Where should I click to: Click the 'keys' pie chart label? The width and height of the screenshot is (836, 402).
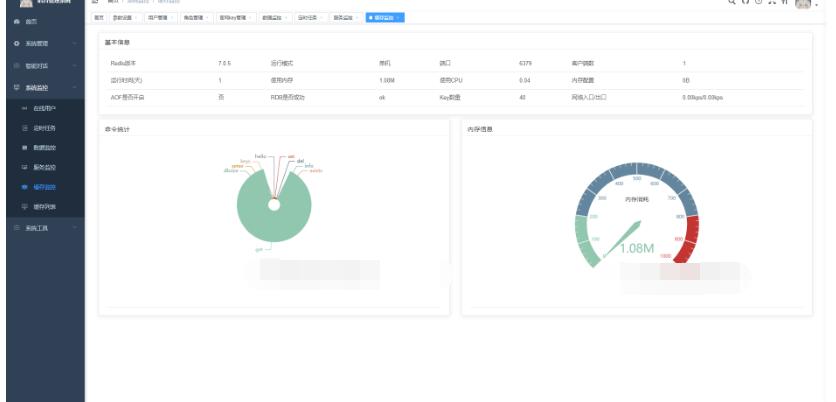coord(245,161)
